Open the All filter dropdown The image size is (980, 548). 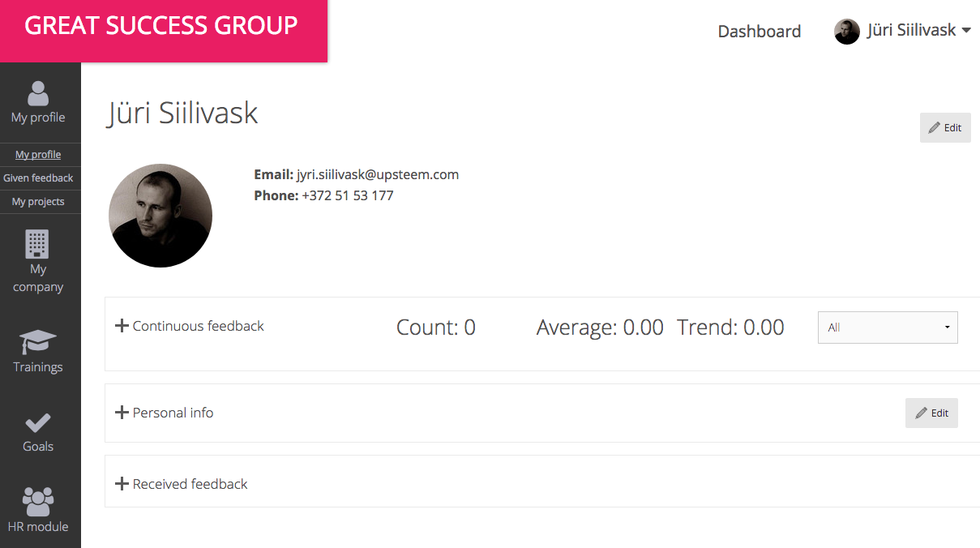point(888,328)
